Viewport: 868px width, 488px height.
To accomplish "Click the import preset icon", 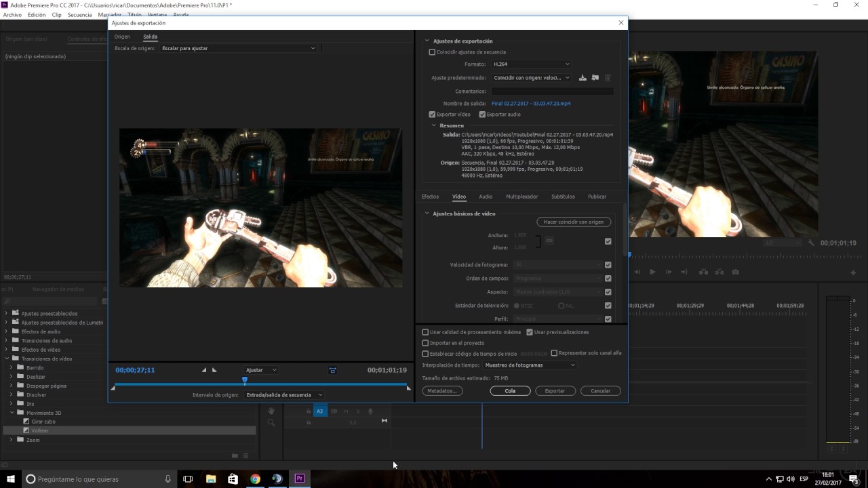I will 595,78.
